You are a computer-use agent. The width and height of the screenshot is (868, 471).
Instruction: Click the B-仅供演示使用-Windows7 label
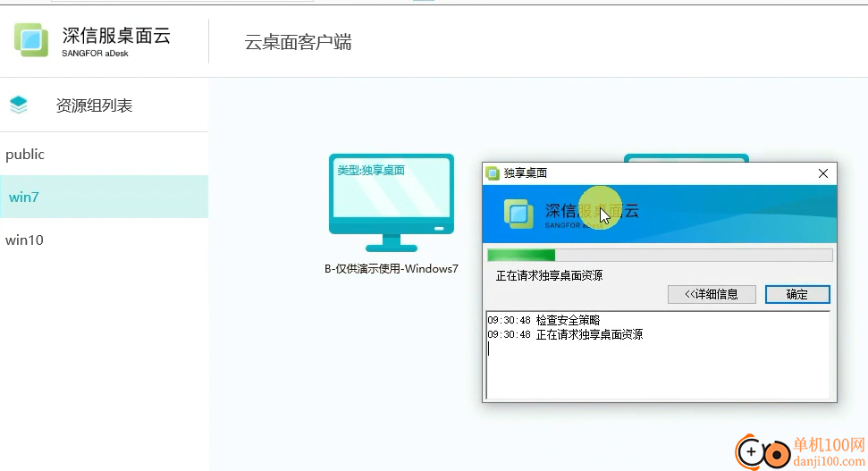(392, 269)
